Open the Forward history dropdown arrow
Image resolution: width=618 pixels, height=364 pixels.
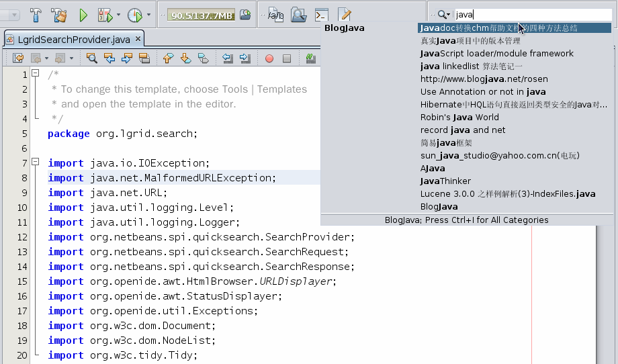click(x=71, y=58)
